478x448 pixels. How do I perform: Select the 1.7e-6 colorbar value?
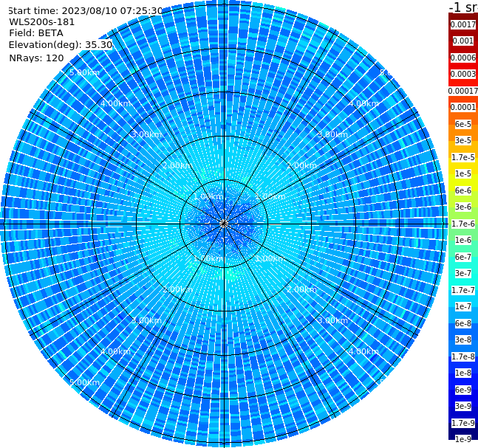(463, 224)
